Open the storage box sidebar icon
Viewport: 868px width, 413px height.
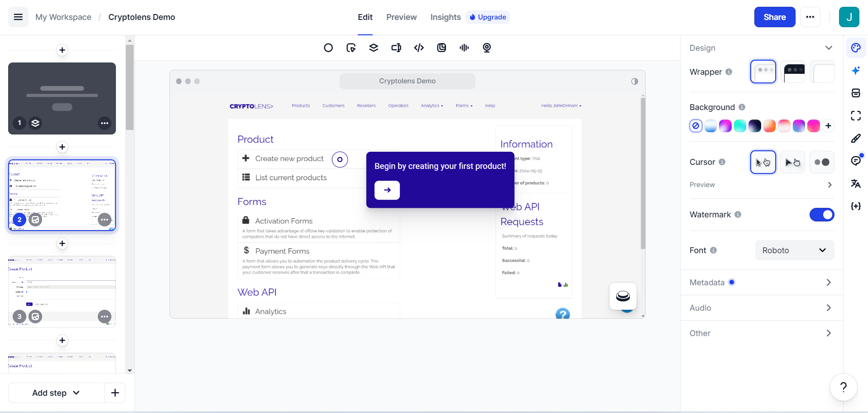[x=856, y=93]
